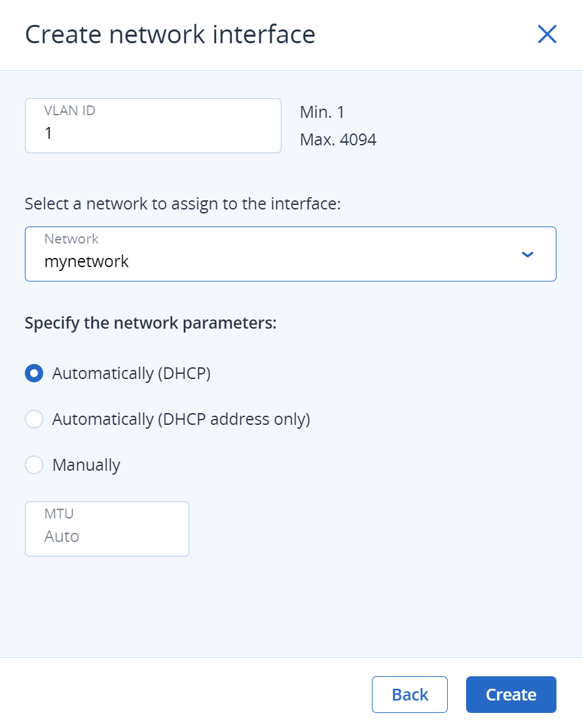The height and width of the screenshot is (728, 582).
Task: Close the Create network interface dialog
Action: coord(547,34)
